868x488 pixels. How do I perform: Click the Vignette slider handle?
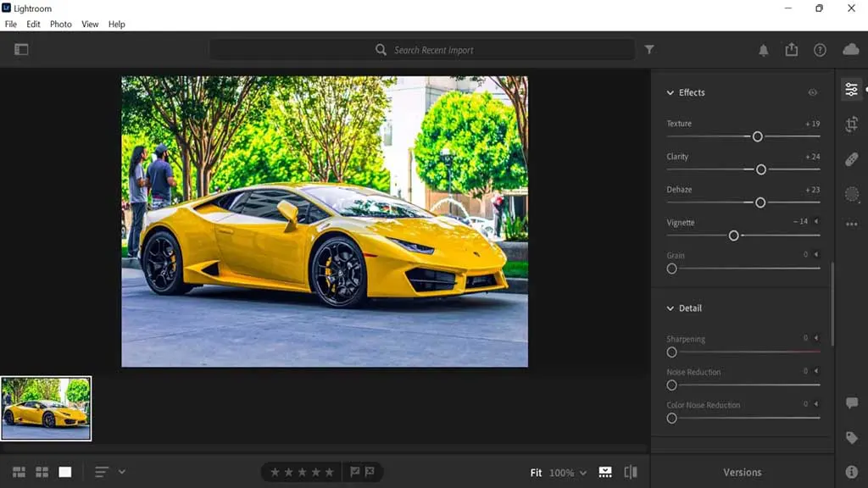click(733, 236)
